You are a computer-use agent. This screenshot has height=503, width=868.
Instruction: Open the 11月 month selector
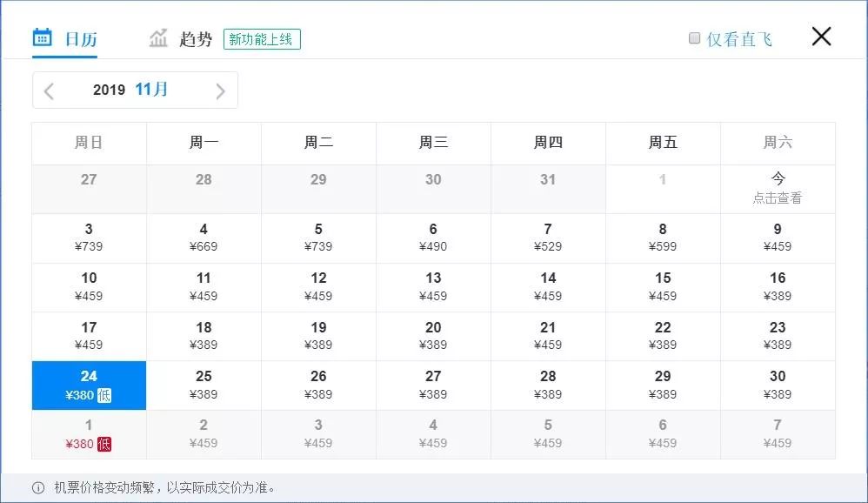150,90
